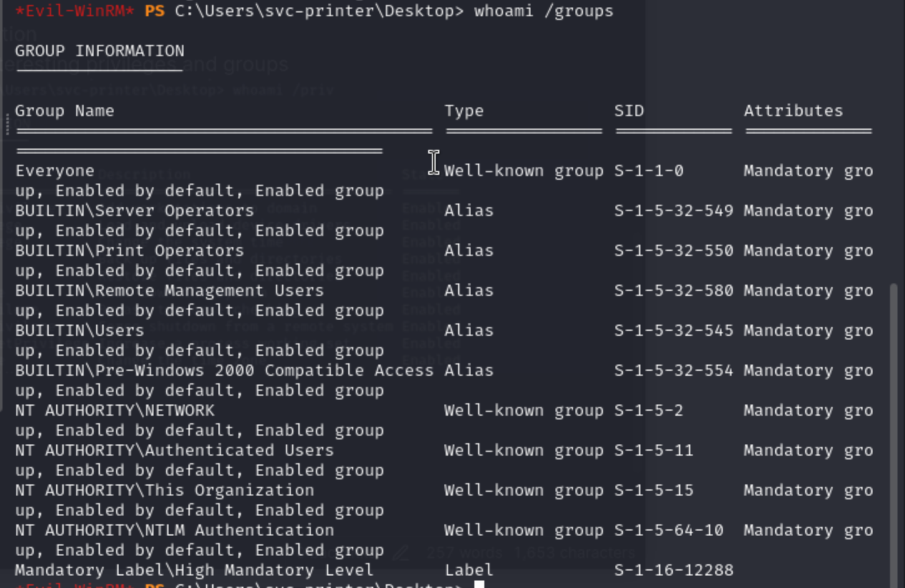Select the BUILTIN\Server Operators entry
905x588 pixels.
[x=134, y=210]
